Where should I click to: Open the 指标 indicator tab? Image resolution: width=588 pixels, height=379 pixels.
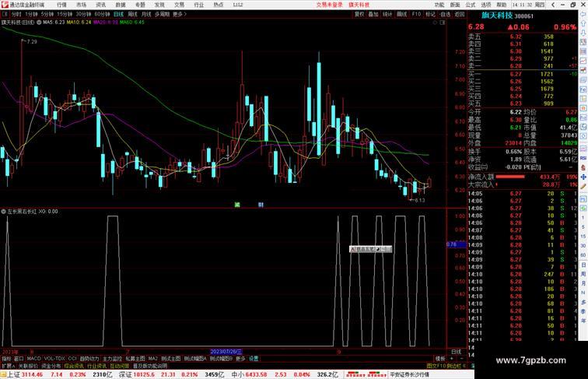[6, 359]
